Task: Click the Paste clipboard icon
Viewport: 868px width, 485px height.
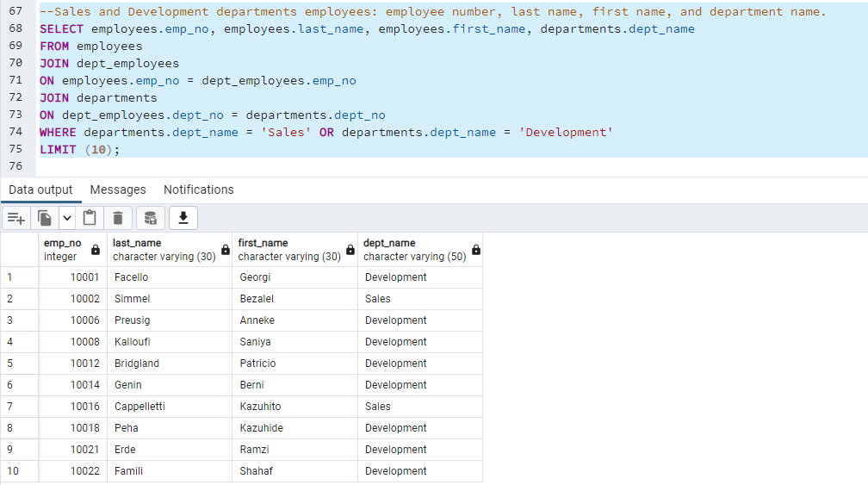Action: (x=90, y=218)
